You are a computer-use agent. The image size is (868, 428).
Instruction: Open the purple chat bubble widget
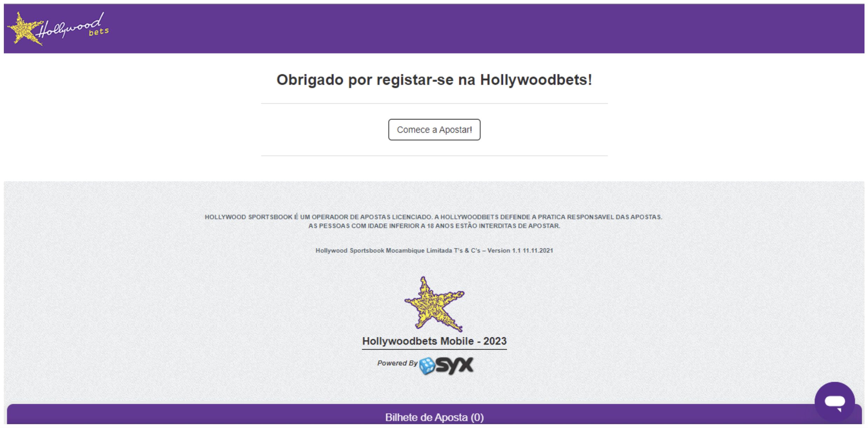click(x=835, y=401)
